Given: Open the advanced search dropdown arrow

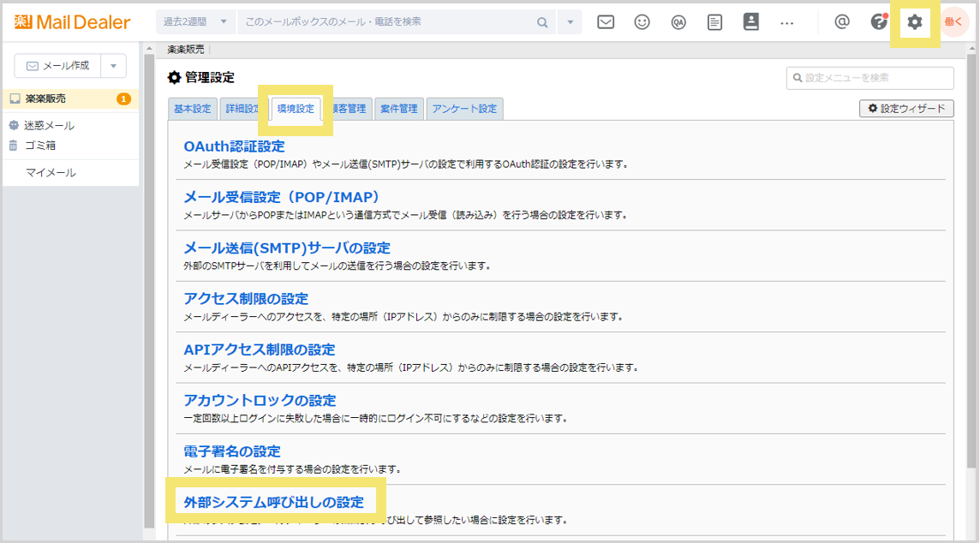Looking at the screenshot, I should coord(570,21).
